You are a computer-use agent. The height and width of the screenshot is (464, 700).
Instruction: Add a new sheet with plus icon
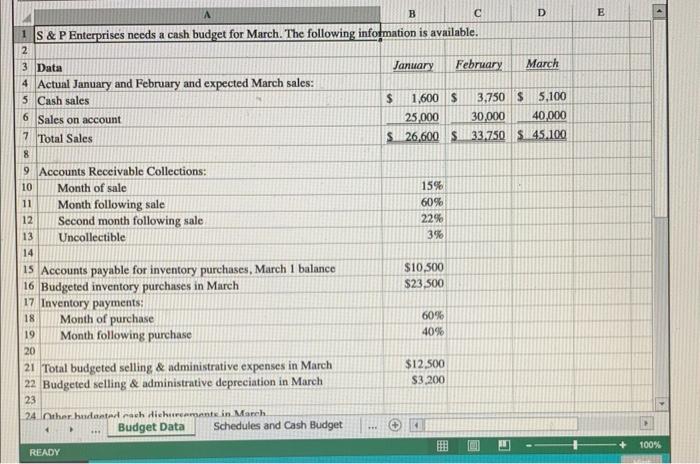(395, 425)
